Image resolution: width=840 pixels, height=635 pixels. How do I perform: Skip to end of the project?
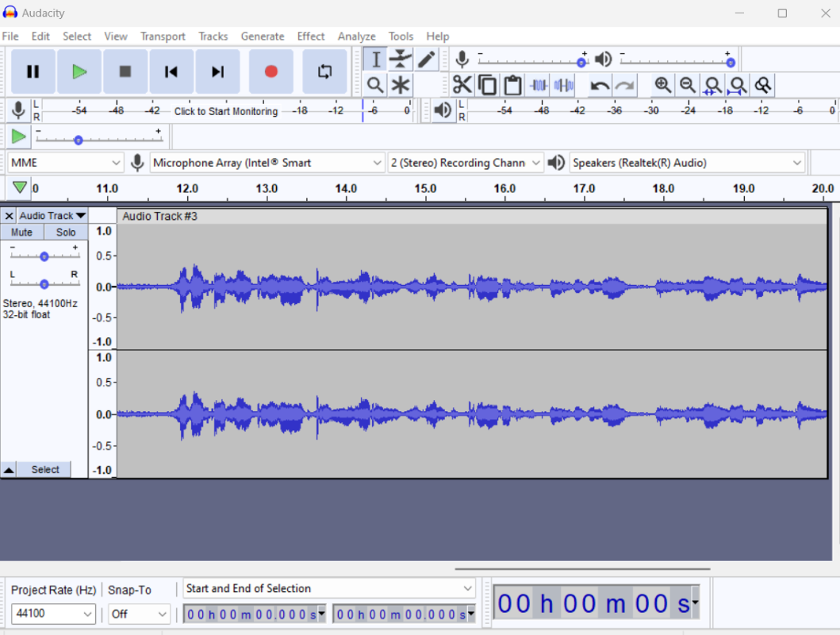[x=217, y=71]
